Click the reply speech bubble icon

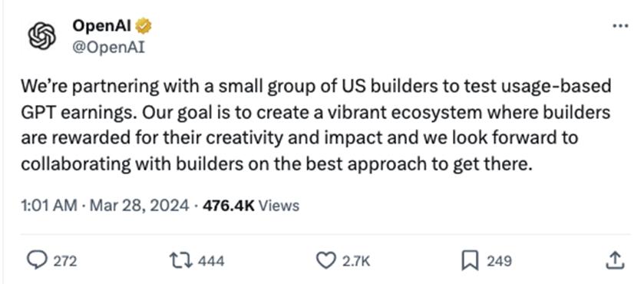coord(36,260)
